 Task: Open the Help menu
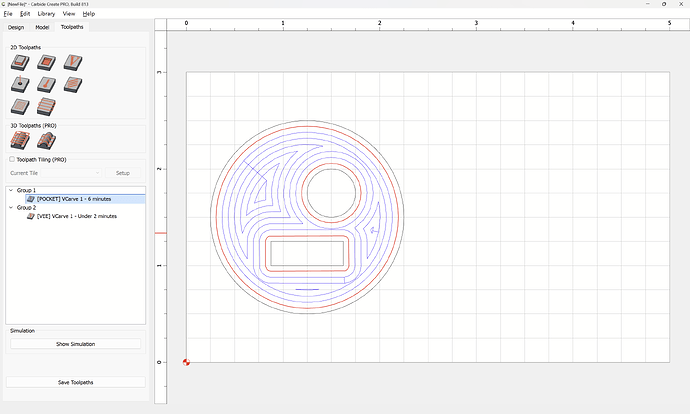tap(89, 14)
